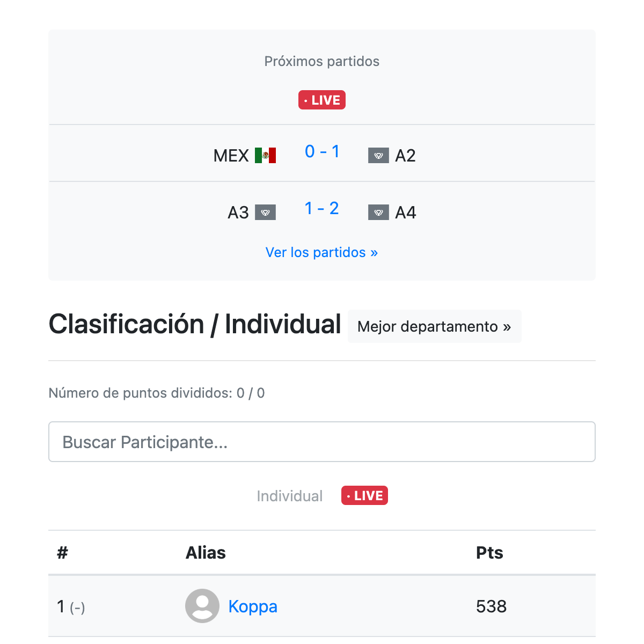Click the red dot inside the LIVE indicator
Image resolution: width=644 pixels, height=644 pixels.
[x=306, y=100]
